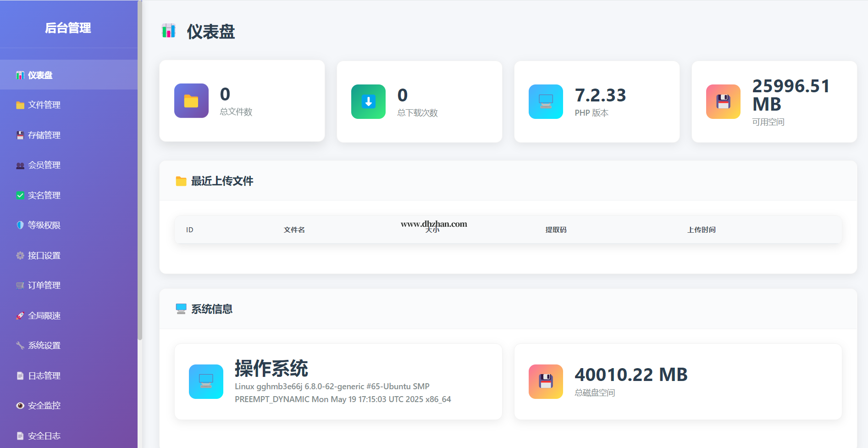Image resolution: width=868 pixels, height=448 pixels.
Task: Click the shield icon beside 等级权限
Action: [20, 225]
